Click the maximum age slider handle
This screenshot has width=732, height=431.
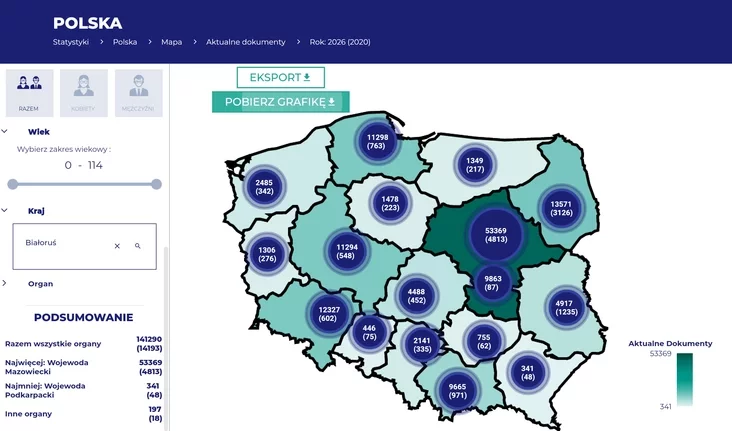[156, 184]
